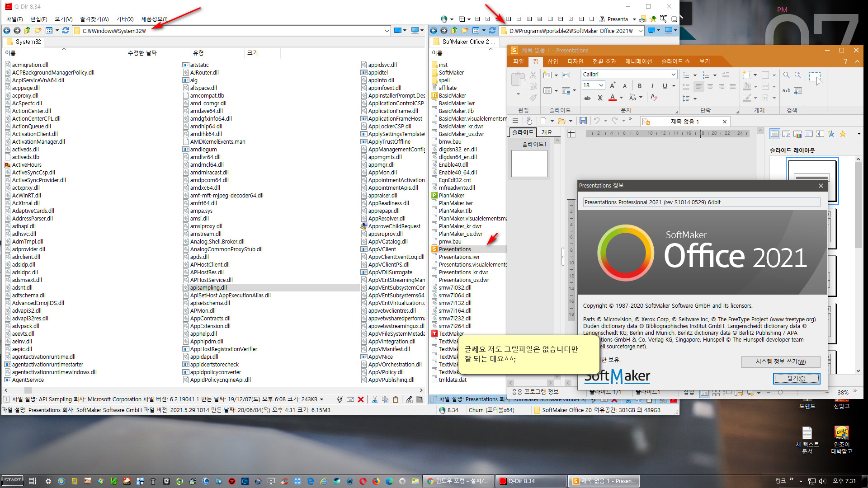The width and height of the screenshot is (868, 488).
Task: Click object selection cursor tool
Action: click(816, 78)
